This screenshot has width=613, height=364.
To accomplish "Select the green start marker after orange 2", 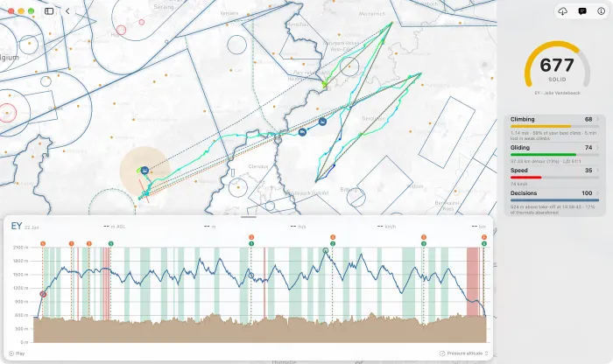I will pos(111,244).
